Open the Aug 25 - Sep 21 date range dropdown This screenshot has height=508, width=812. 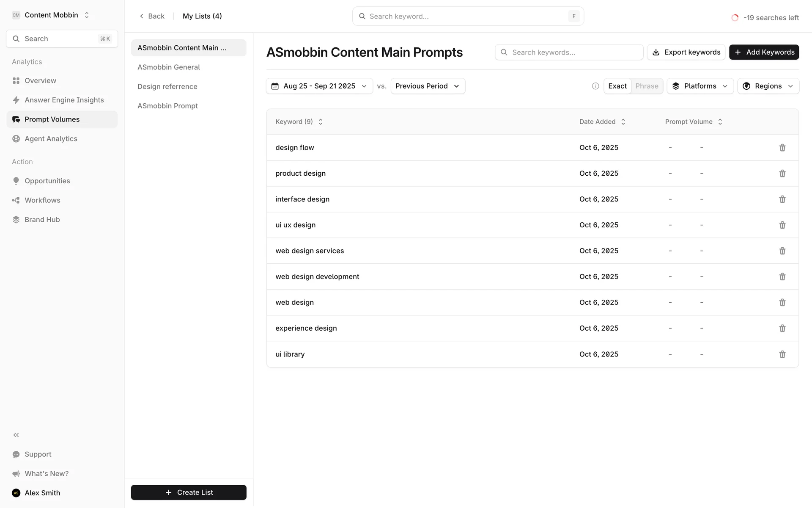(319, 86)
